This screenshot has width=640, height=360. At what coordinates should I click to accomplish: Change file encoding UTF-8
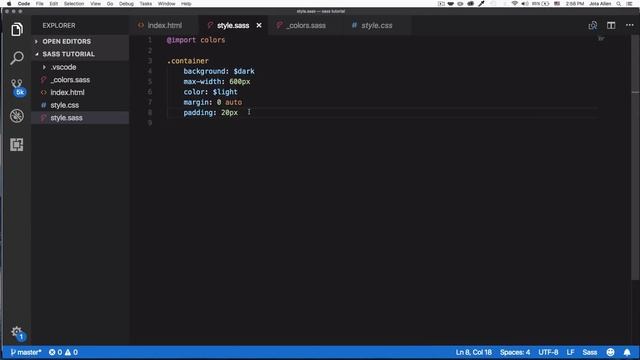point(548,352)
